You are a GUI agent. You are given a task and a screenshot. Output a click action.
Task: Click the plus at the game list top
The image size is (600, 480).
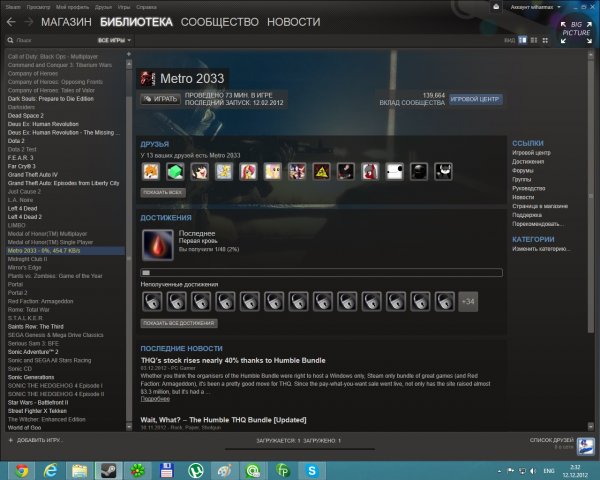click(129, 54)
